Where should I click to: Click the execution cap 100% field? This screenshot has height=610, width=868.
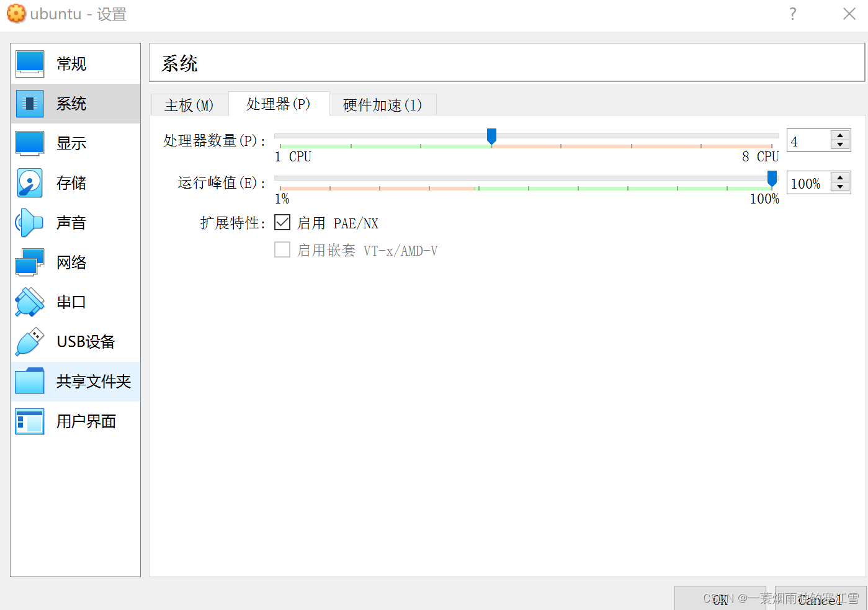pyautogui.click(x=809, y=183)
